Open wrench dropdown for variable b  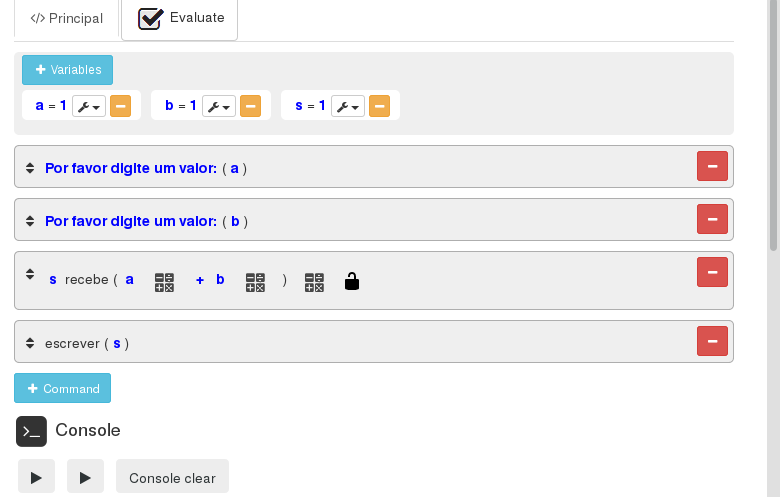tap(219, 106)
